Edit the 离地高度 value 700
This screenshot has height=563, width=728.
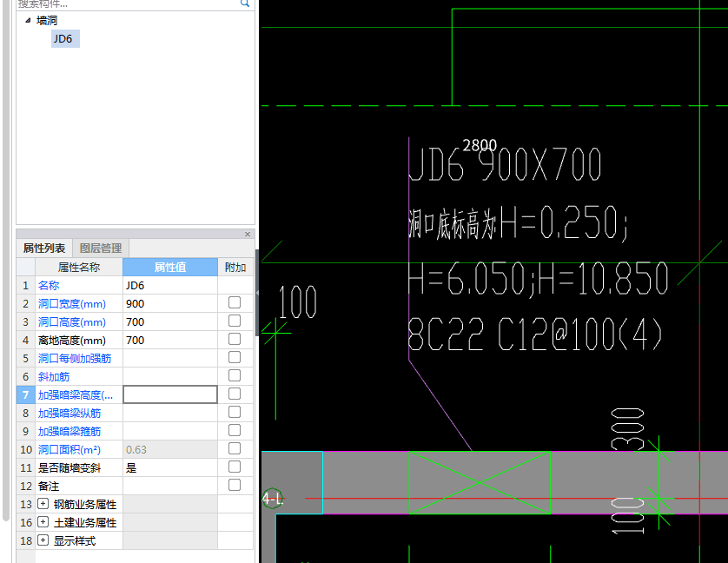170,340
